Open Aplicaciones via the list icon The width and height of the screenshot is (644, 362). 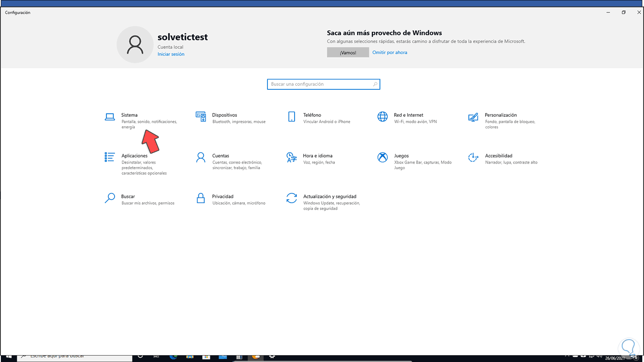point(109,157)
